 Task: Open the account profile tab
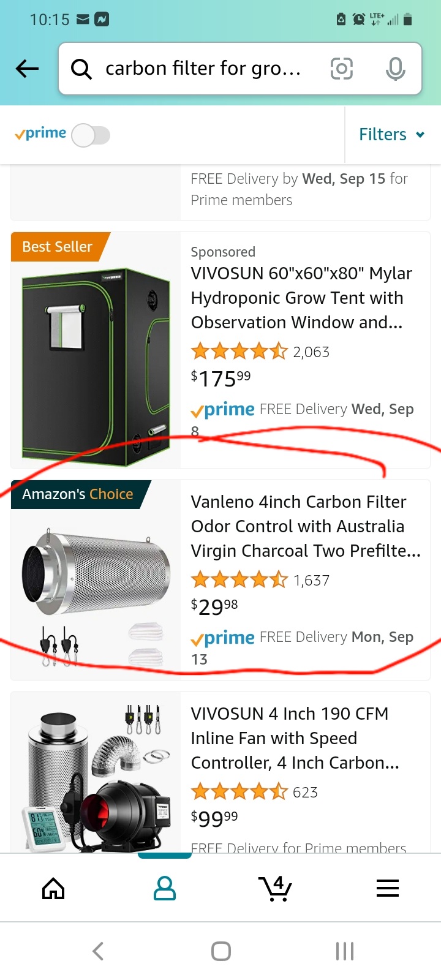coord(165,888)
